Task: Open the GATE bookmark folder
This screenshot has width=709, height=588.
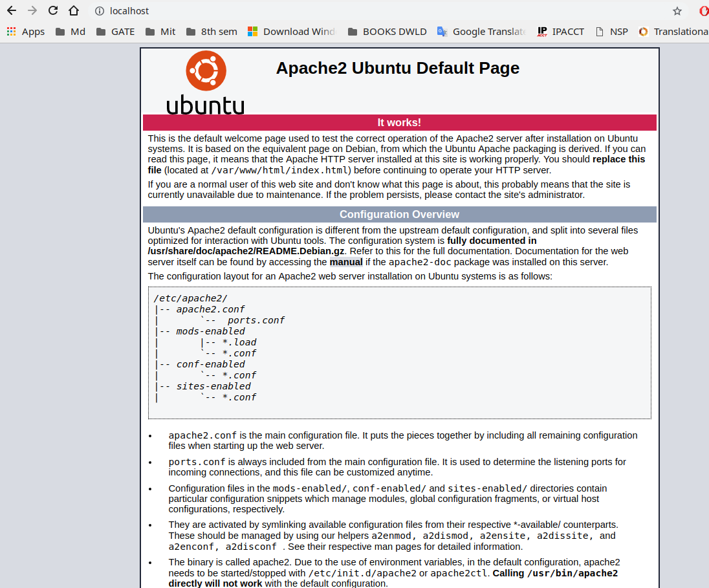Action: pos(115,32)
